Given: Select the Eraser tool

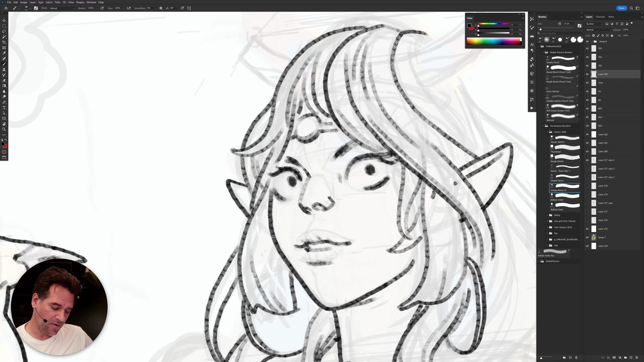Looking at the screenshot, I should click(x=4, y=80).
